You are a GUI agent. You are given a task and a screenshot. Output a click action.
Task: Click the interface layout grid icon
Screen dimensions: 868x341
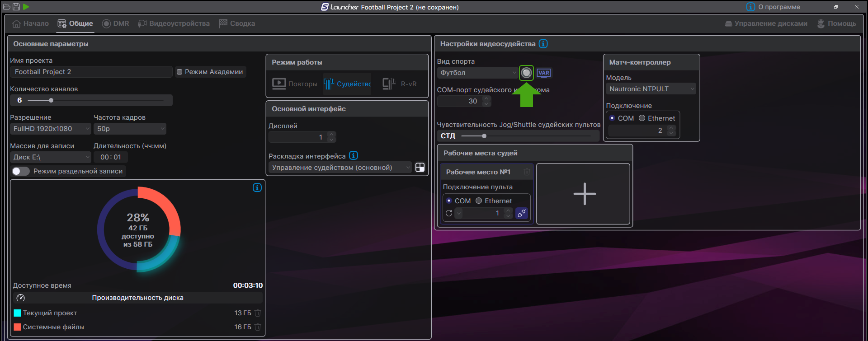tap(420, 168)
